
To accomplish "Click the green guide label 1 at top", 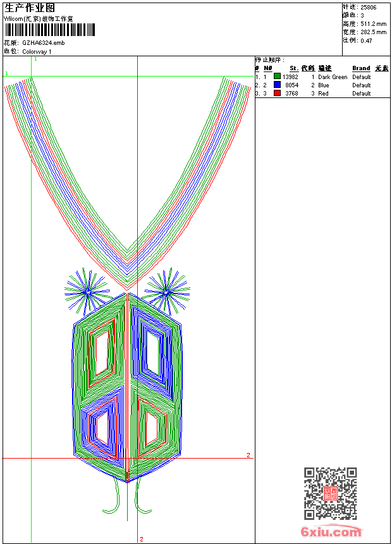I will pos(35,59).
